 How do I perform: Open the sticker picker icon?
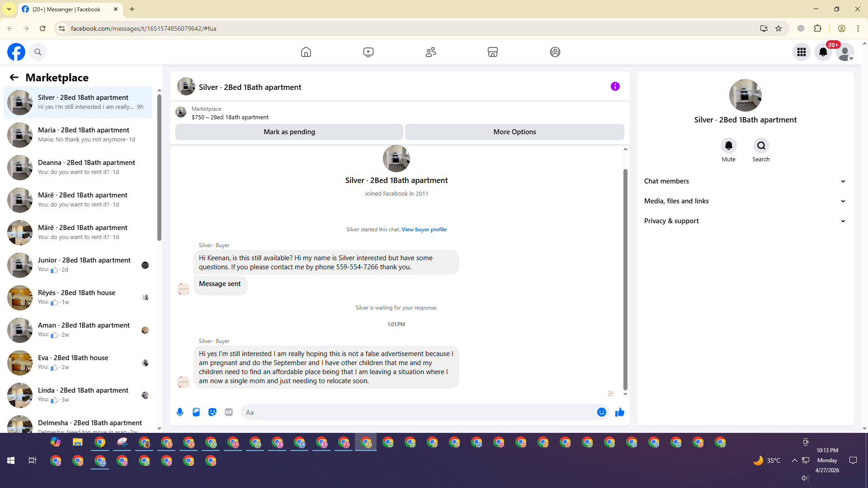212,412
